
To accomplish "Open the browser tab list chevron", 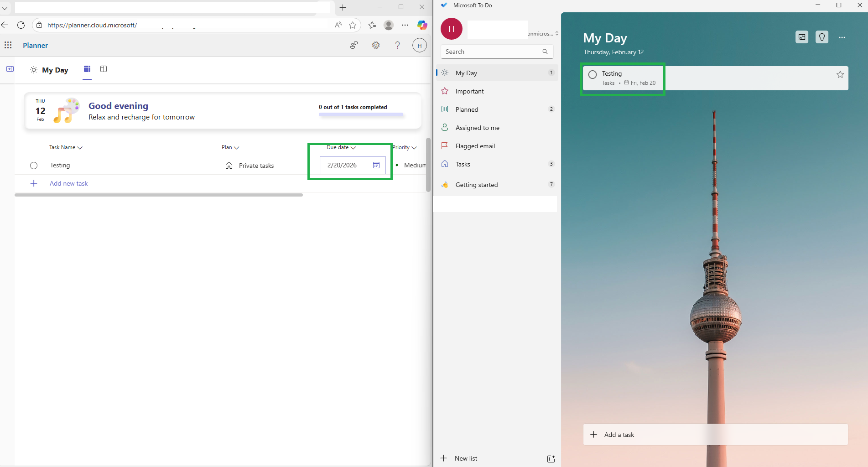I will click(x=5, y=8).
